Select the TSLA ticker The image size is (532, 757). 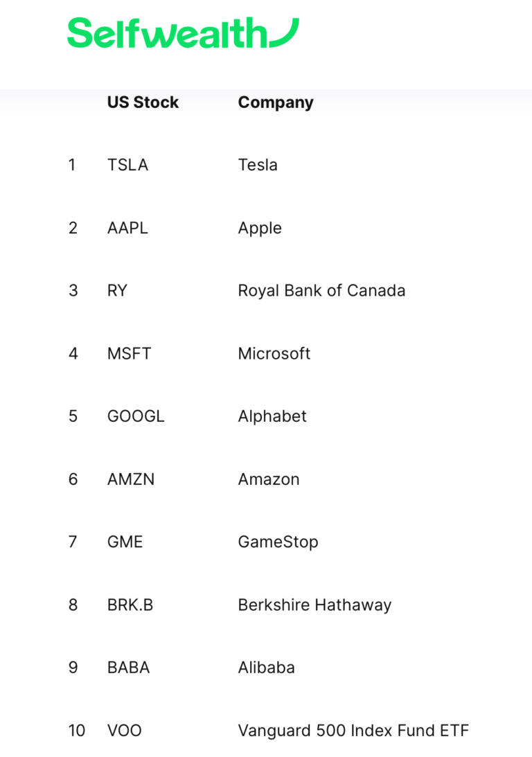[x=127, y=165]
